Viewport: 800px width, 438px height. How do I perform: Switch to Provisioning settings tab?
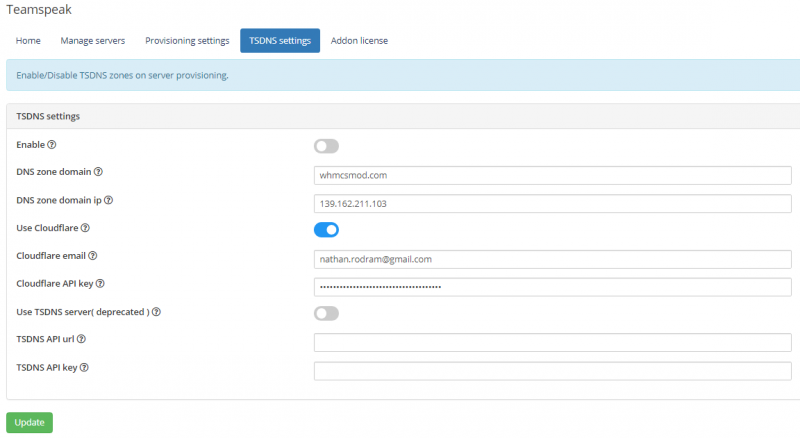(187, 40)
